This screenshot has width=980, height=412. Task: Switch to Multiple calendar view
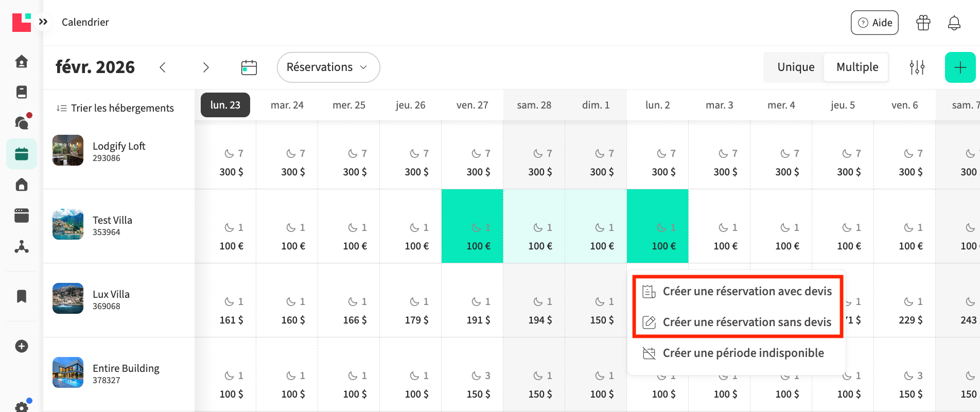click(x=857, y=67)
